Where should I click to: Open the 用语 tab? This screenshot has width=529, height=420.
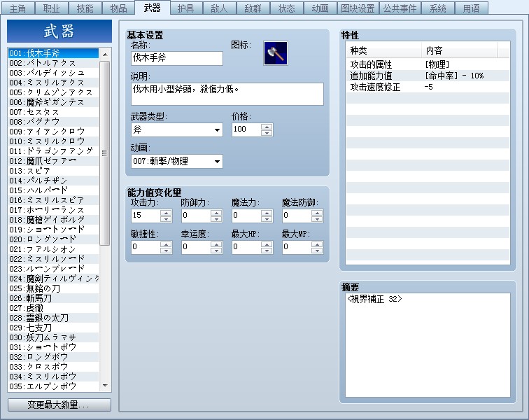(x=472, y=8)
